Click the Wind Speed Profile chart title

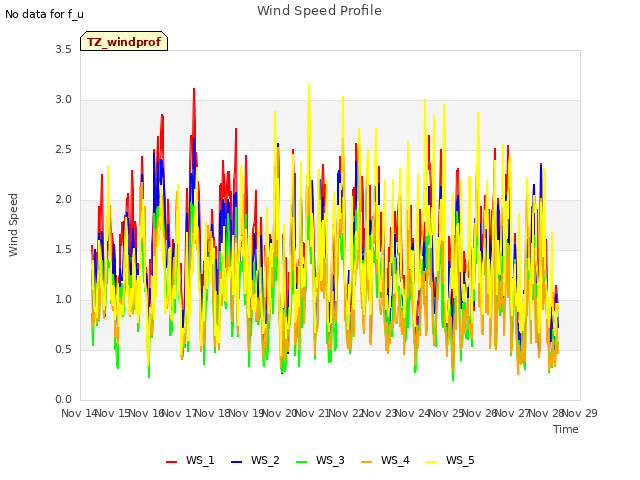pos(319,10)
